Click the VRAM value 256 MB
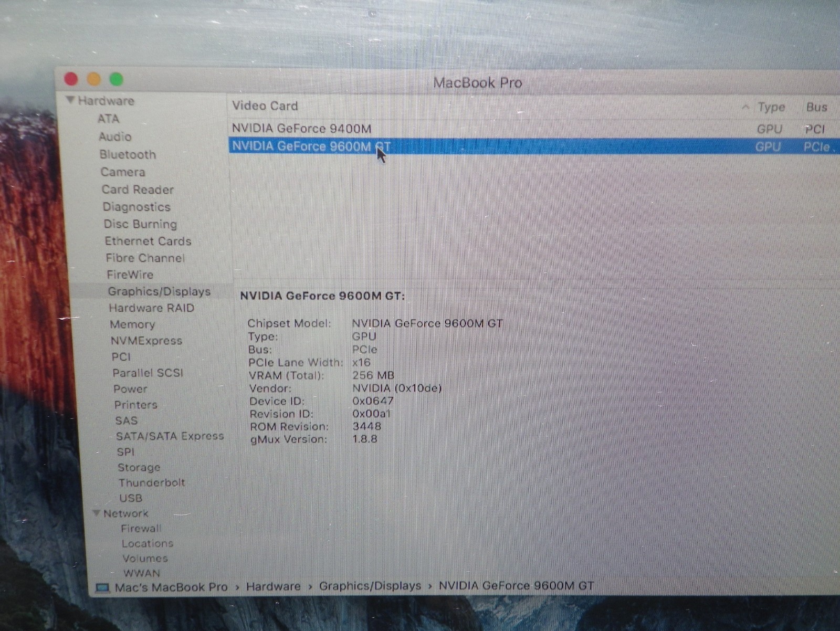The height and width of the screenshot is (631, 840). point(373,375)
